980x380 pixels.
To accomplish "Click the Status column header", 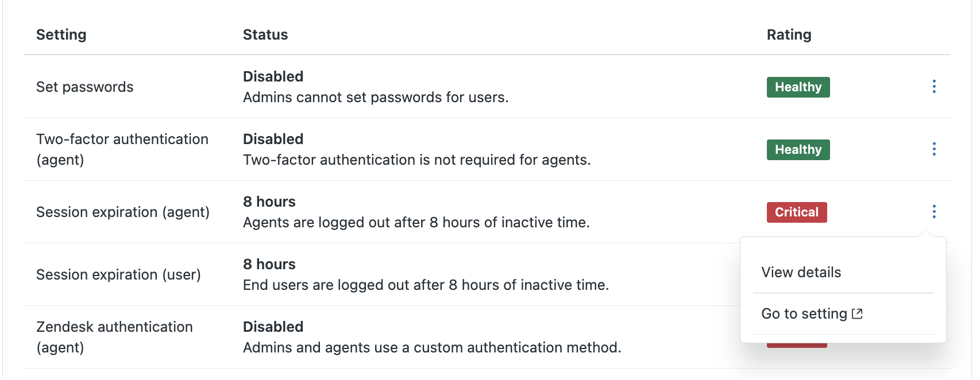I will 265,34.
